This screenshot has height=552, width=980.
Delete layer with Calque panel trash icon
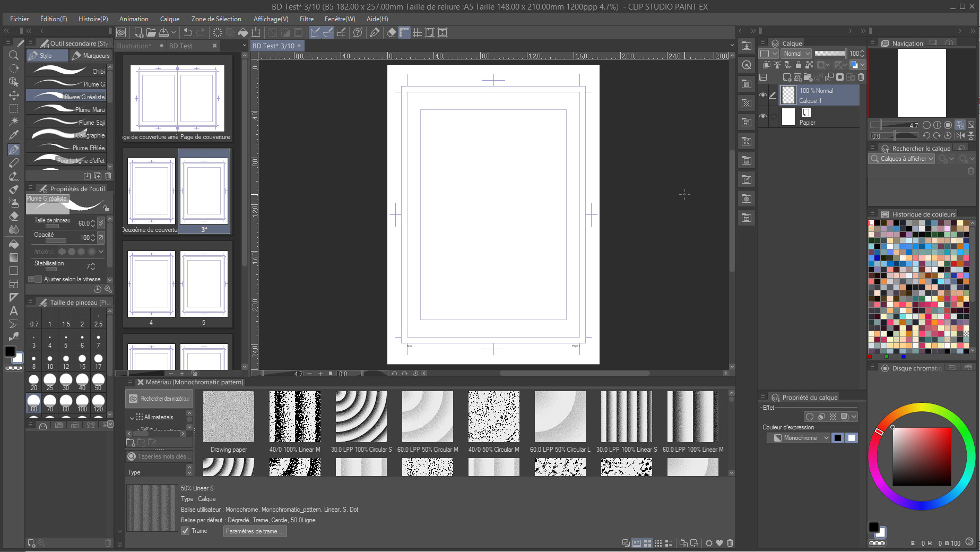click(861, 77)
